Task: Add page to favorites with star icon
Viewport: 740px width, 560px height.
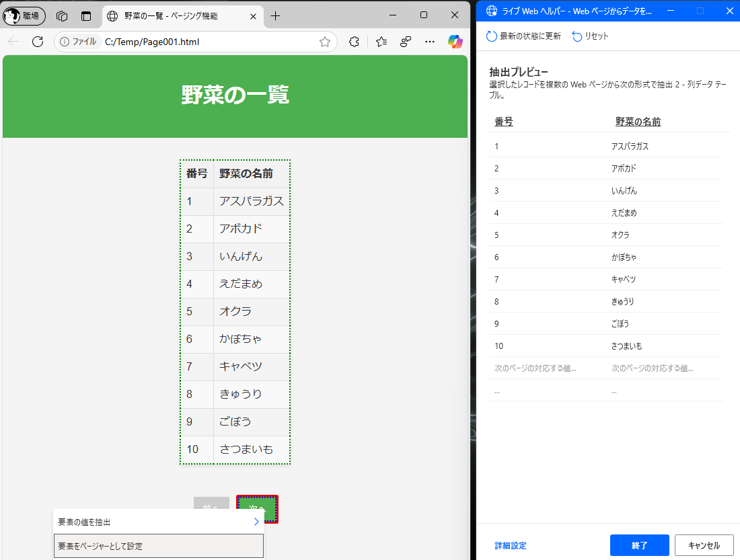Action: point(325,42)
